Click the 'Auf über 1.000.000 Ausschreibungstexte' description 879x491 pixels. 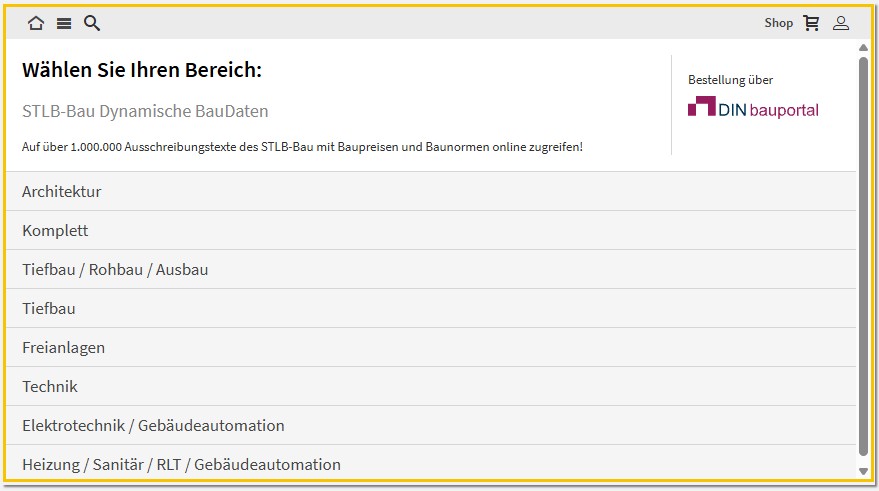(x=302, y=147)
